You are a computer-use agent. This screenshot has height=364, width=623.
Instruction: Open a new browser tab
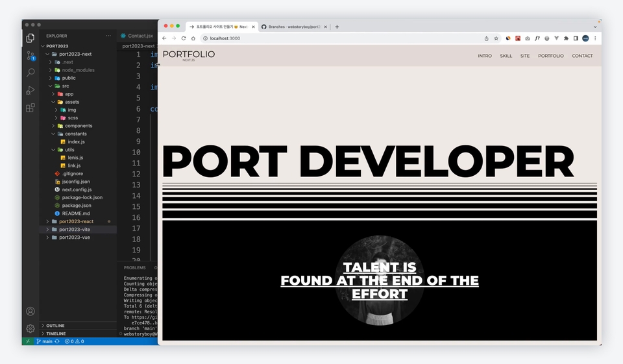point(337,27)
